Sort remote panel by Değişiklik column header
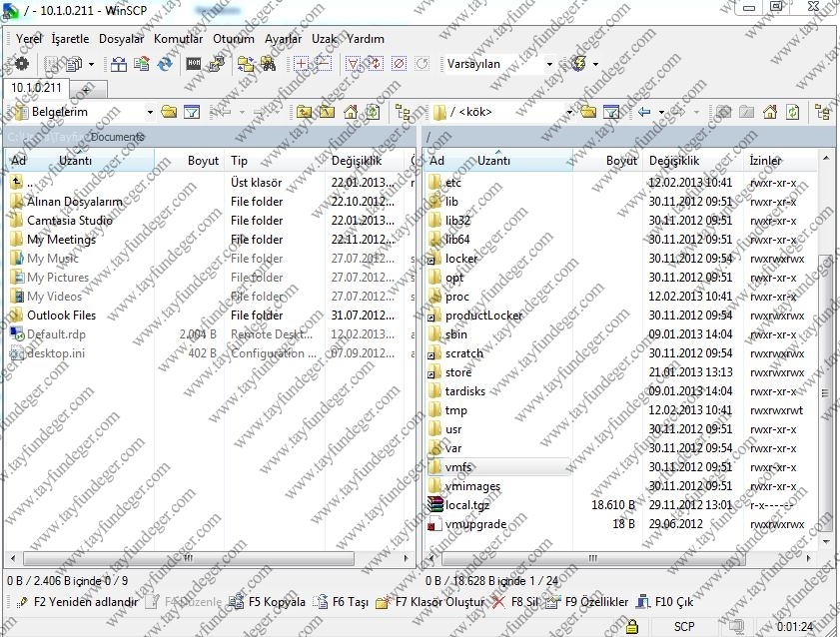Viewport: 840px width, 637px height. point(693,161)
